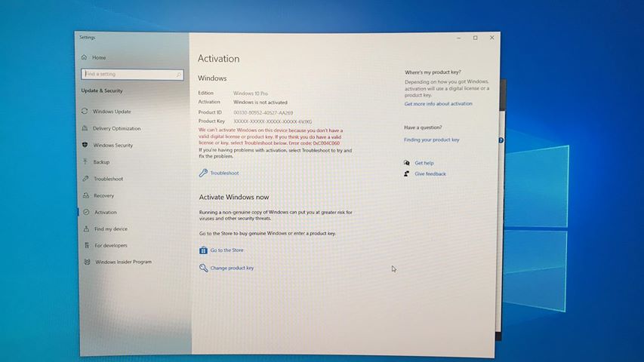Open Windows Insider Program page
This screenshot has width=644, height=362.
[x=124, y=262]
